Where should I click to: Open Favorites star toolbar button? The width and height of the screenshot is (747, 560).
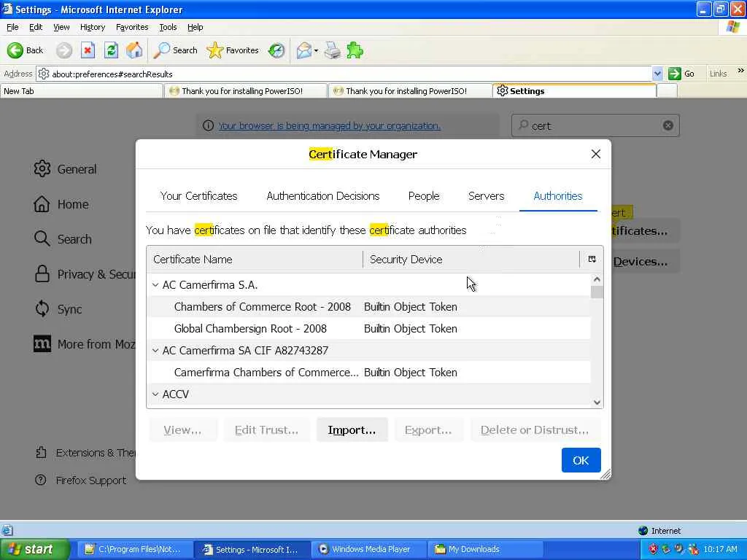click(233, 50)
